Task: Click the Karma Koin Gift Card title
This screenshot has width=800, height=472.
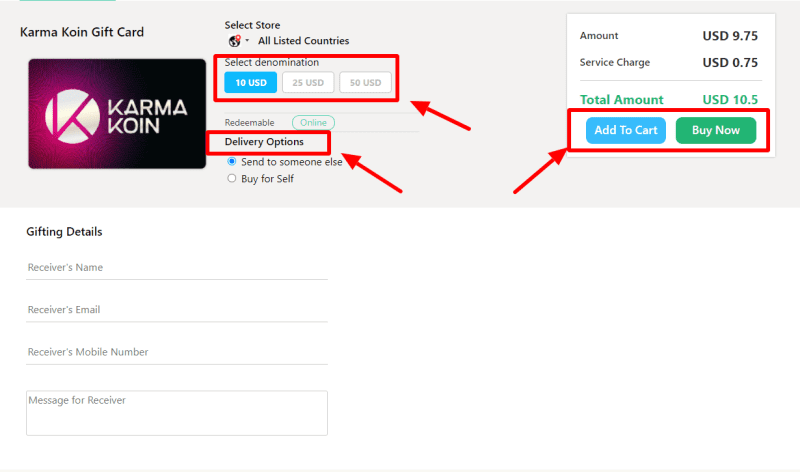Action: click(82, 32)
